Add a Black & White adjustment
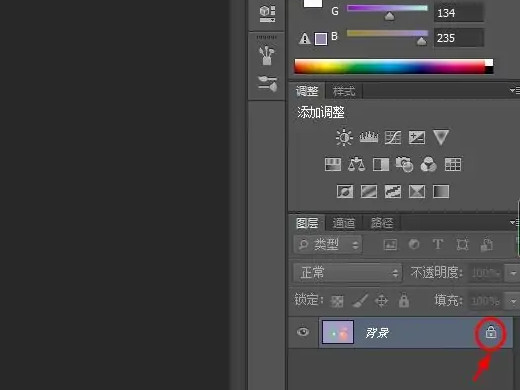 (381, 164)
